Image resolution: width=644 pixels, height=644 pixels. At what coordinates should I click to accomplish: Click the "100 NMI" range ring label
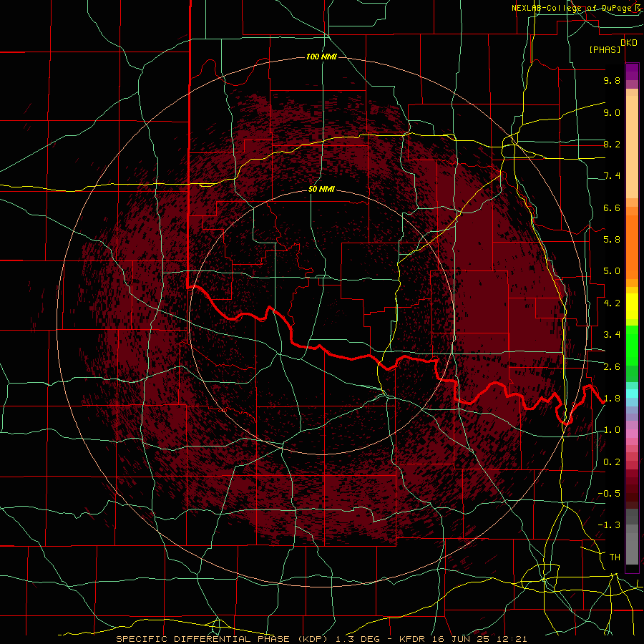coord(321,57)
